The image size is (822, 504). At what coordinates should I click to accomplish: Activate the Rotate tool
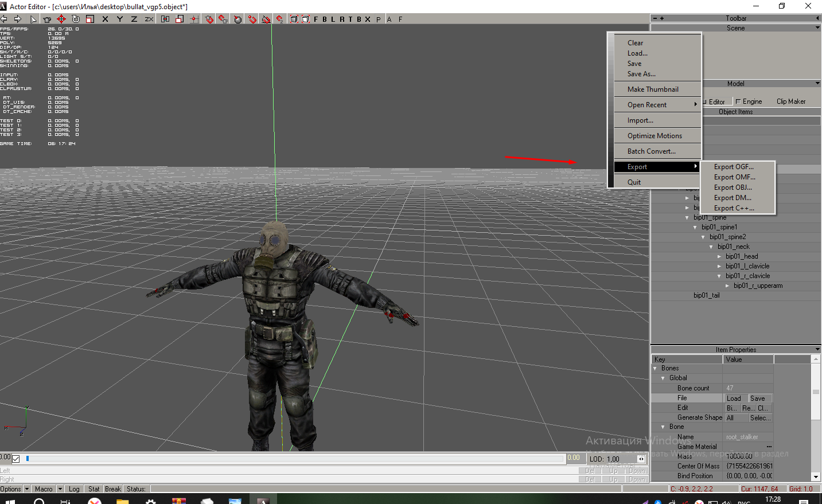(76, 19)
